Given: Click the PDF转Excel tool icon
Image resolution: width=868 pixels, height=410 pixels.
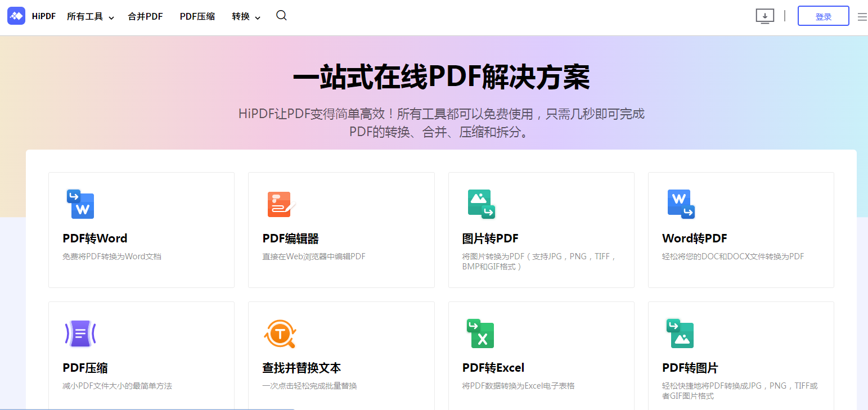Looking at the screenshot, I should (480, 334).
